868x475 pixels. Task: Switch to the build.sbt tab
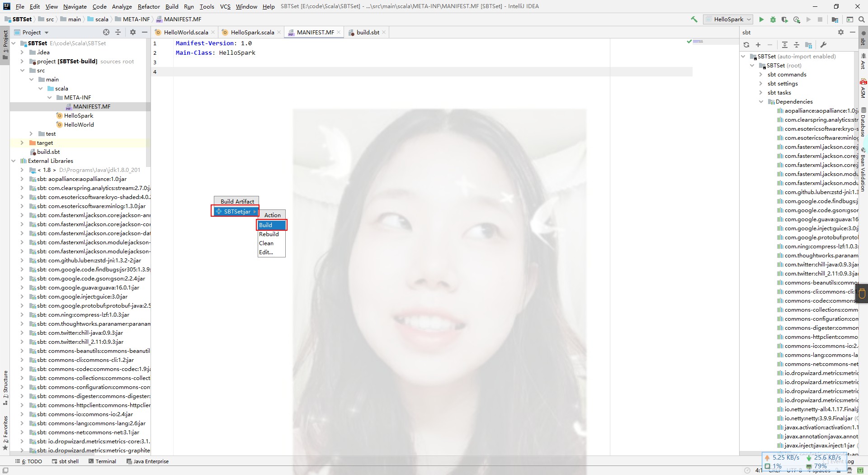click(368, 32)
